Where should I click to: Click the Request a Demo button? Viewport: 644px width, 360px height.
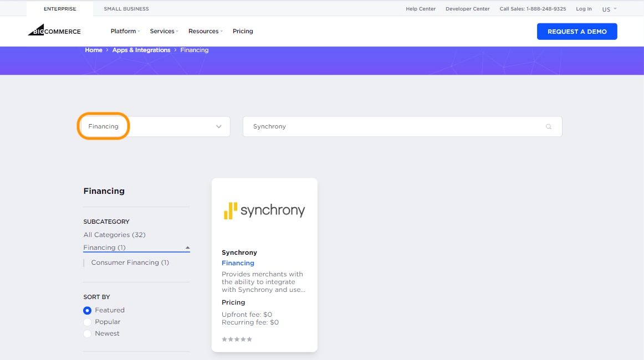pyautogui.click(x=576, y=32)
